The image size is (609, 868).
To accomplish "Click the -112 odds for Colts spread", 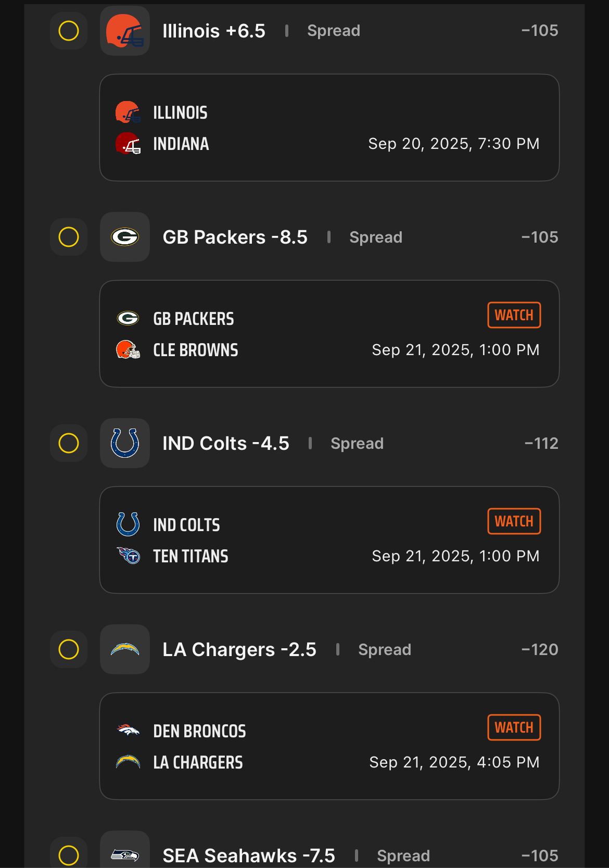I will pos(541,443).
